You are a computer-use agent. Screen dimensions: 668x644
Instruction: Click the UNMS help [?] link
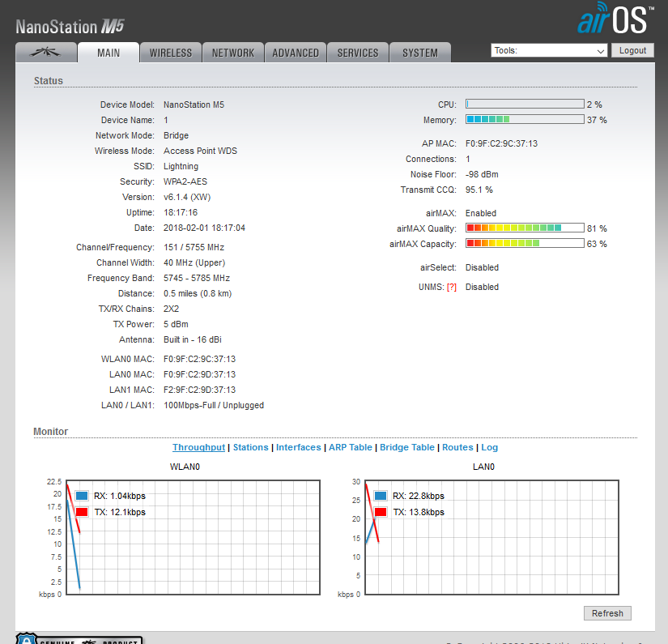click(x=452, y=288)
